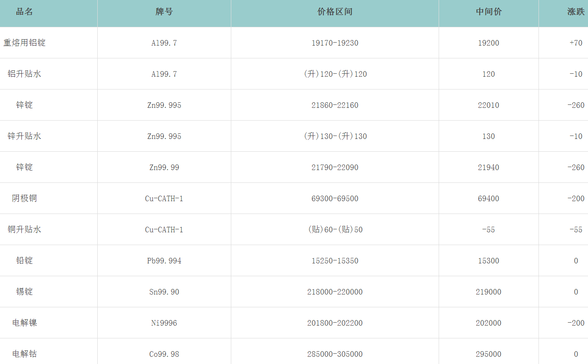Select the Pb99.994 grade cell

(x=164, y=261)
